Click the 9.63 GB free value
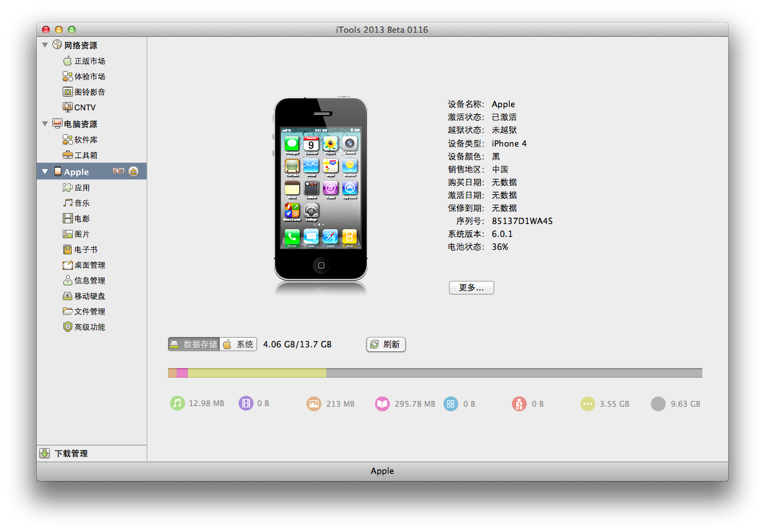This screenshot has width=765, height=532. [x=685, y=404]
